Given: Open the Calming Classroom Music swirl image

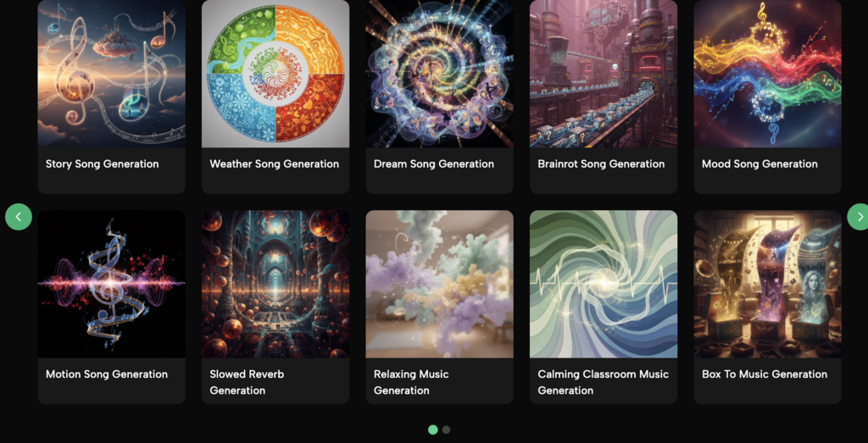Looking at the screenshot, I should click(x=604, y=284).
